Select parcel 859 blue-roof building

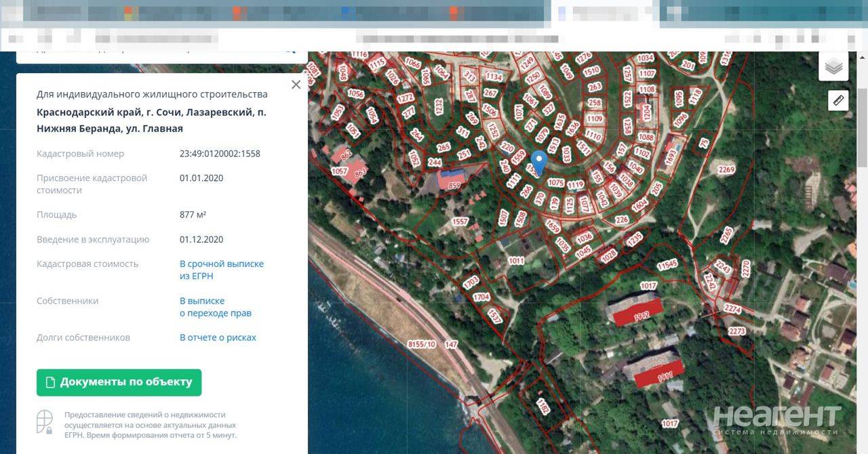click(x=454, y=179)
